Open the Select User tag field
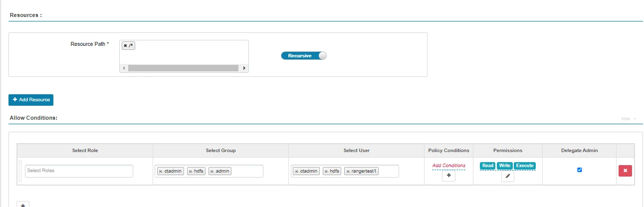 pos(345,171)
